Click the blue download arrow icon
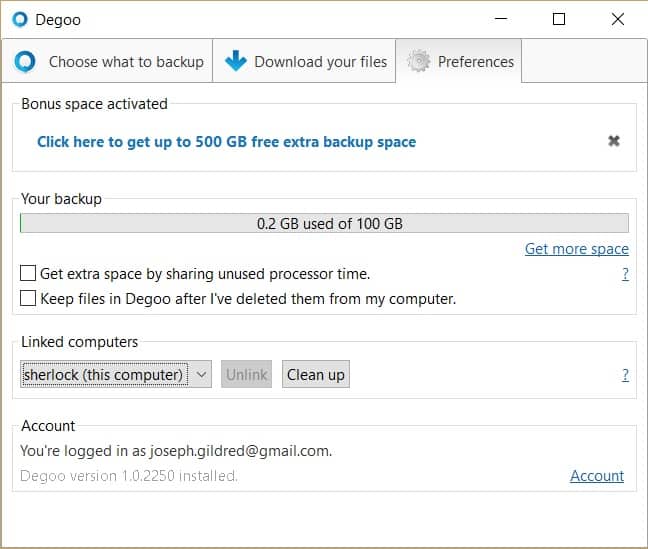The height and width of the screenshot is (549, 648). point(236,61)
